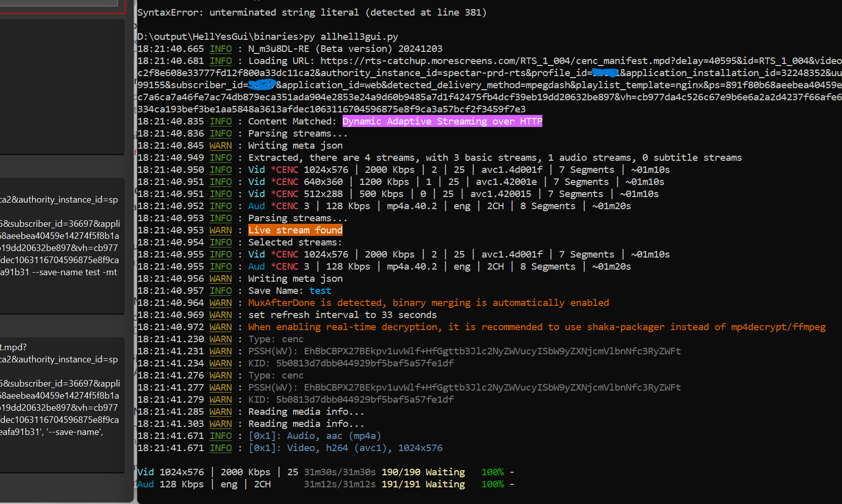Image resolution: width=842 pixels, height=504 pixels.
Task: Click the "[0x1]: Video, h264" media info line
Action: click(x=346, y=448)
